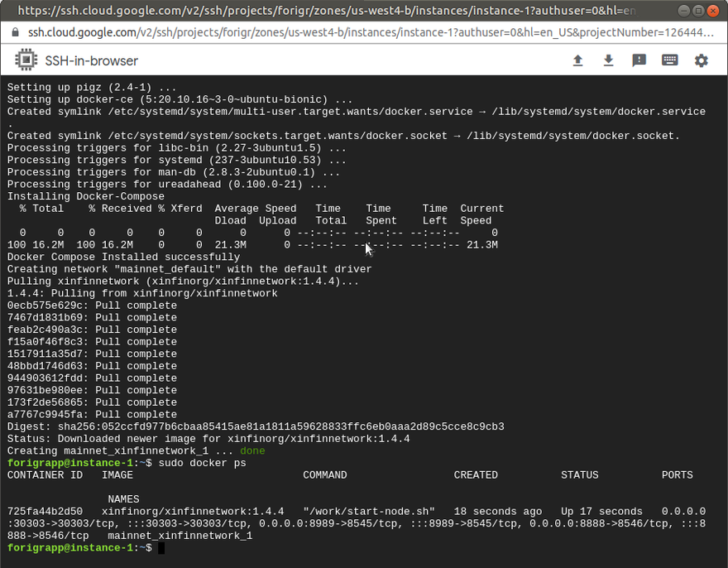Close the SSH browser window

tap(713, 11)
